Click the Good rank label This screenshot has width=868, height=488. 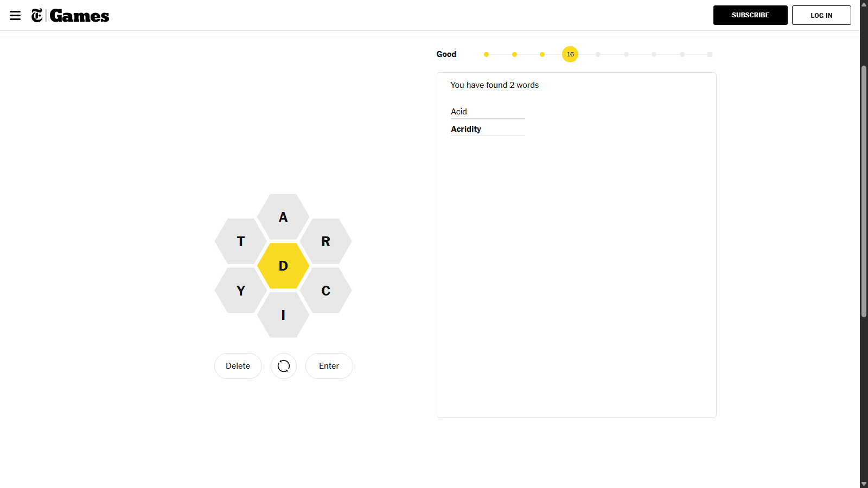coord(446,54)
